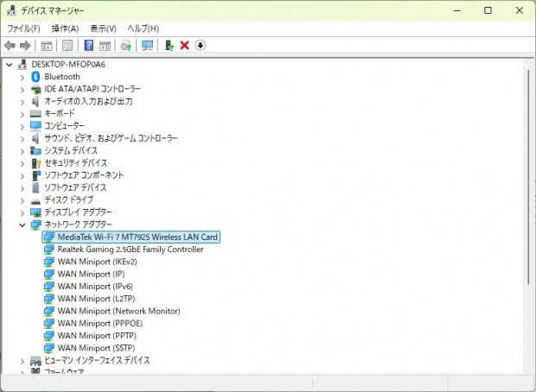Expand the Bluetooth category

point(22,77)
